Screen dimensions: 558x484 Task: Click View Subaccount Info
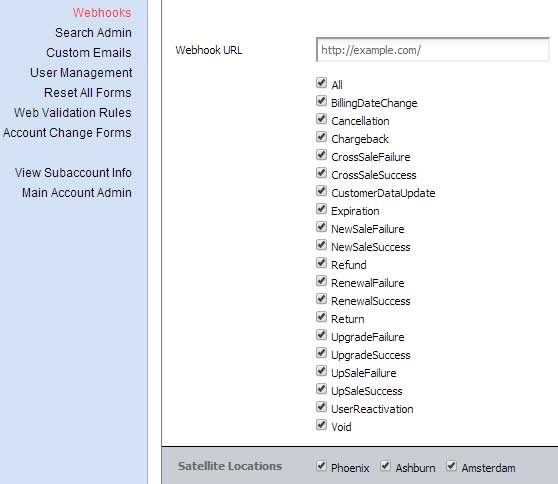pyautogui.click(x=73, y=173)
